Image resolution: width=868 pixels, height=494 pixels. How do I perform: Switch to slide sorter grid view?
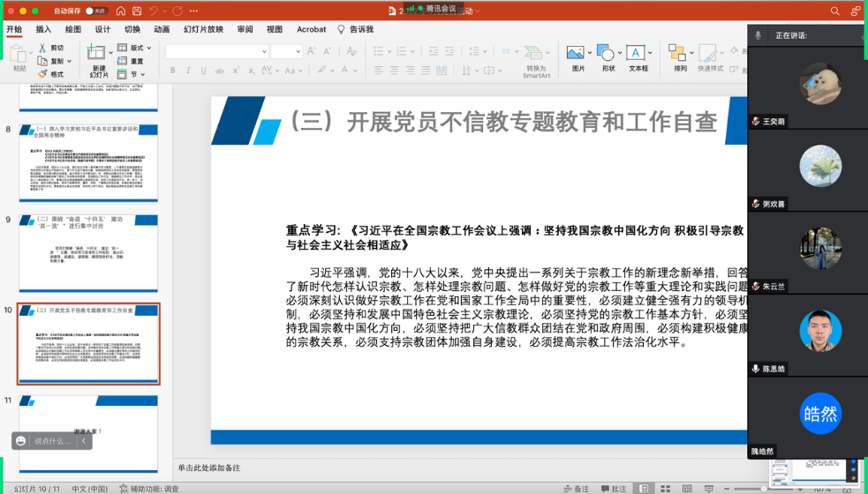[x=666, y=489]
